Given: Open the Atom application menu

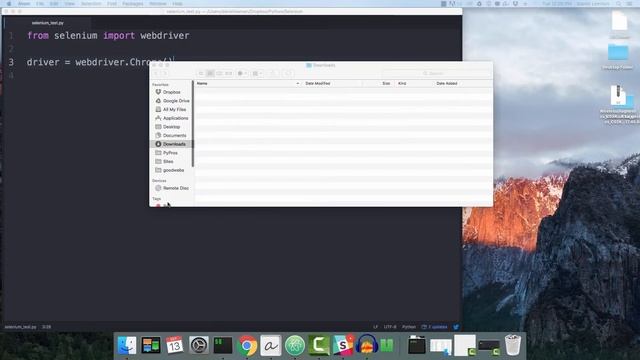Looking at the screenshot, I should 24,4.
